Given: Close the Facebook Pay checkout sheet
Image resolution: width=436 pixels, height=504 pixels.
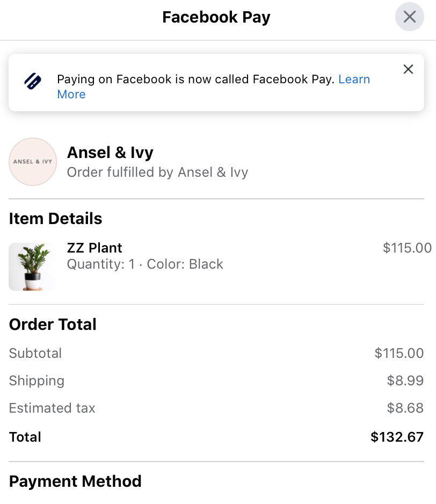Looking at the screenshot, I should 409,17.
